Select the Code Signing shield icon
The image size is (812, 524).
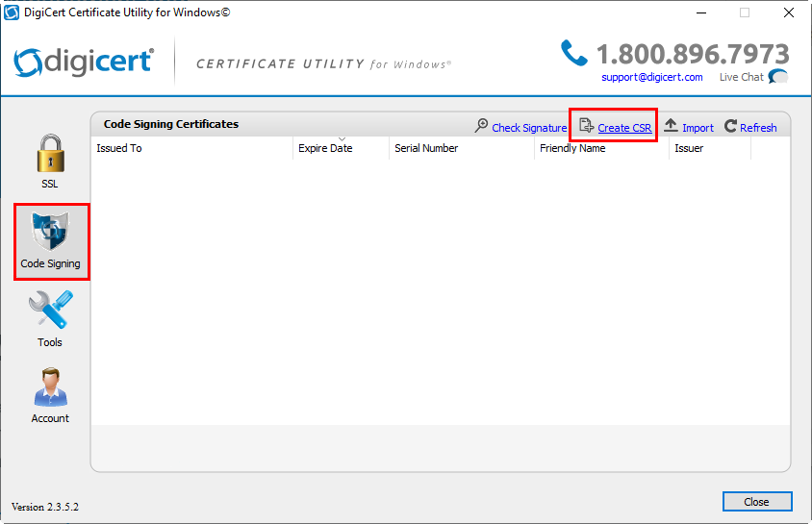(51, 232)
